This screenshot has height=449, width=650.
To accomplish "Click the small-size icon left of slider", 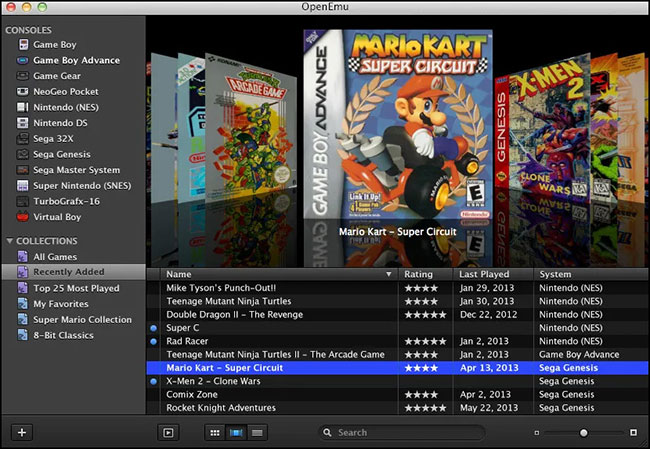I will [x=536, y=433].
